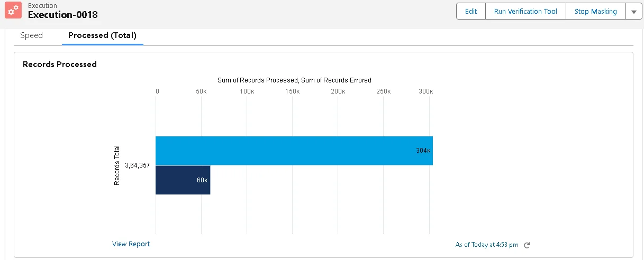644x260 pixels.
Task: Click the Edit button
Action: tap(470, 12)
